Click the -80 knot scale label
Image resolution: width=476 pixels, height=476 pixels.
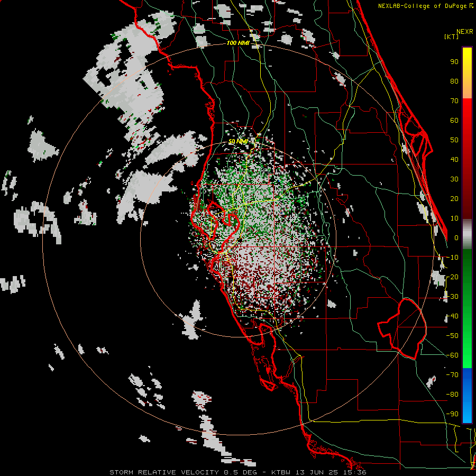click(452, 395)
